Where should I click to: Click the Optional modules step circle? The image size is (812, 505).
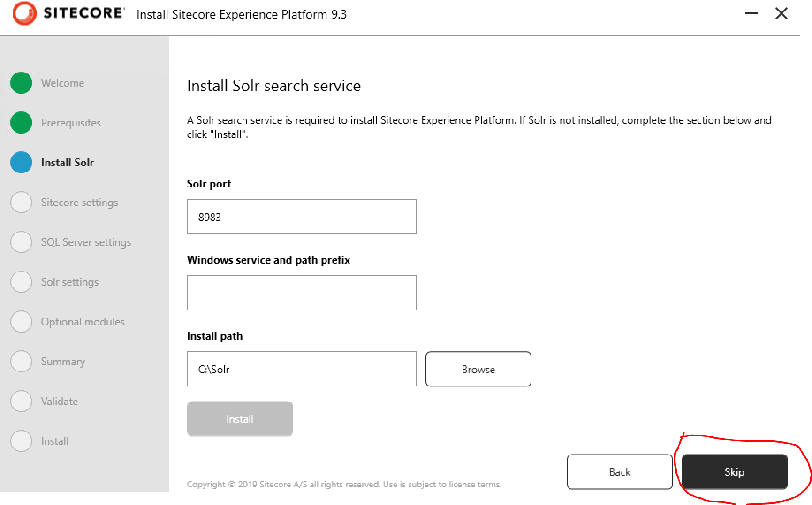coord(21,321)
